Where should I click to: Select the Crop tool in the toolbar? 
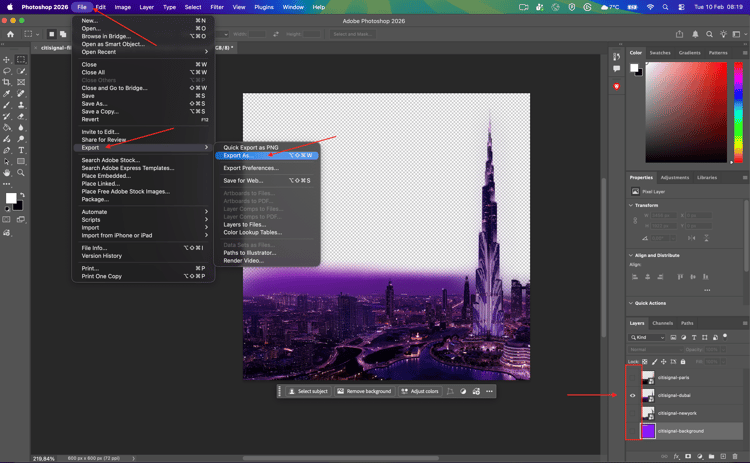click(7, 82)
